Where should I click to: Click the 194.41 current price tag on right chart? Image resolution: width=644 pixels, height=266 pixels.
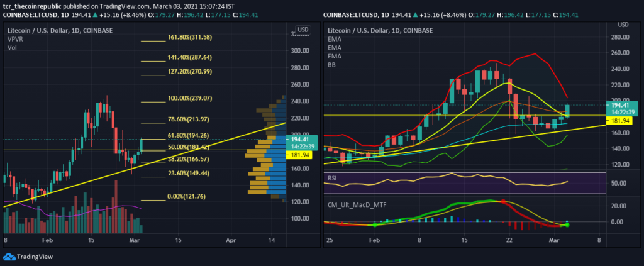(622, 108)
